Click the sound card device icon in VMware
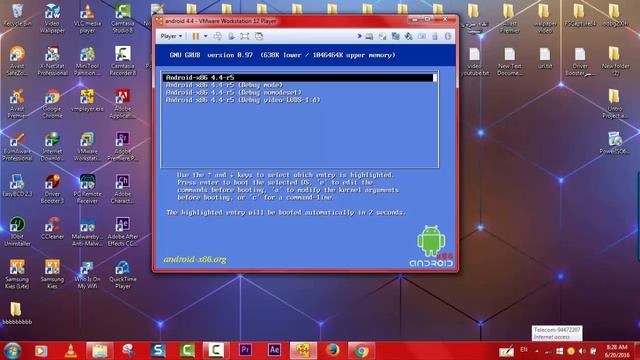 point(408,36)
